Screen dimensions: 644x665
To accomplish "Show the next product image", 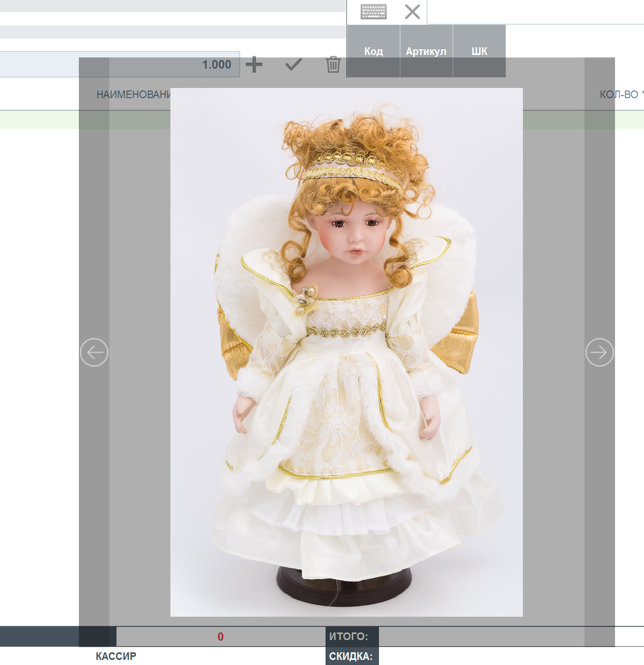I will pos(600,352).
